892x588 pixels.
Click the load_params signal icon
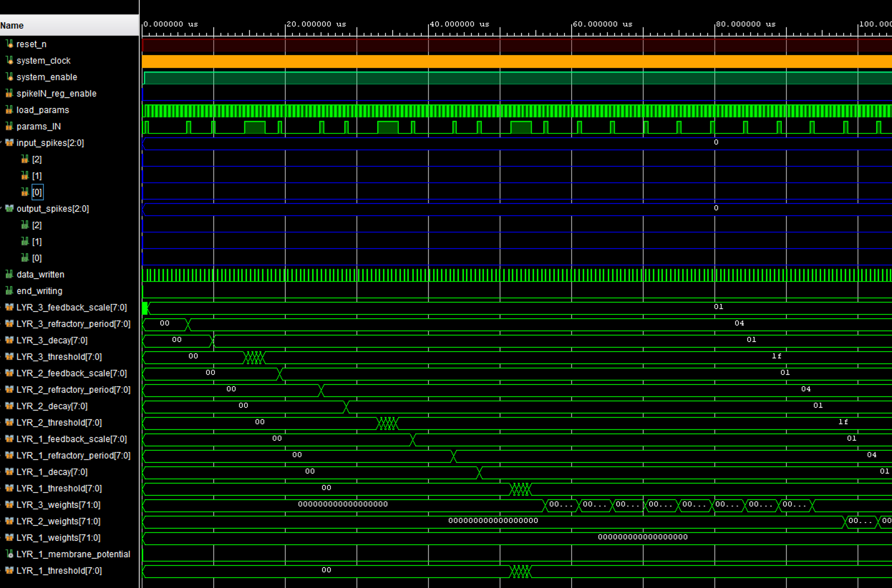(x=9, y=110)
